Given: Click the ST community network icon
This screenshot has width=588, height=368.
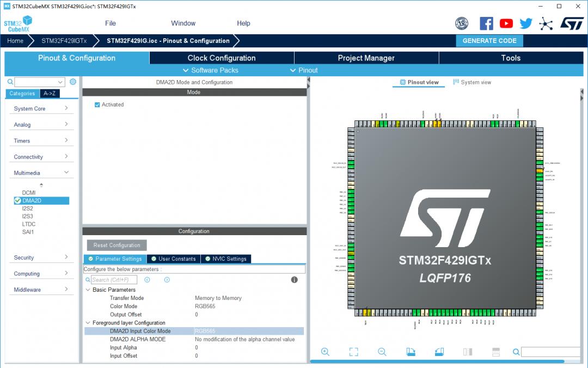Looking at the screenshot, I should [546, 23].
